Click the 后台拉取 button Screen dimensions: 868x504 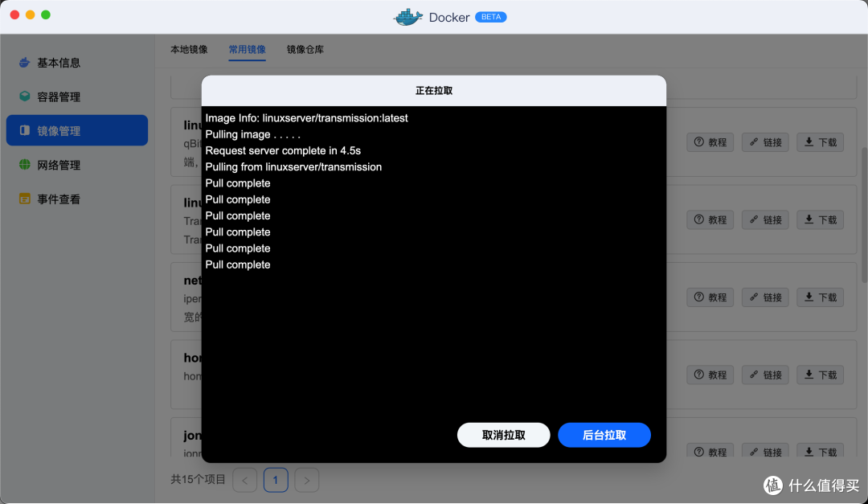tap(604, 435)
